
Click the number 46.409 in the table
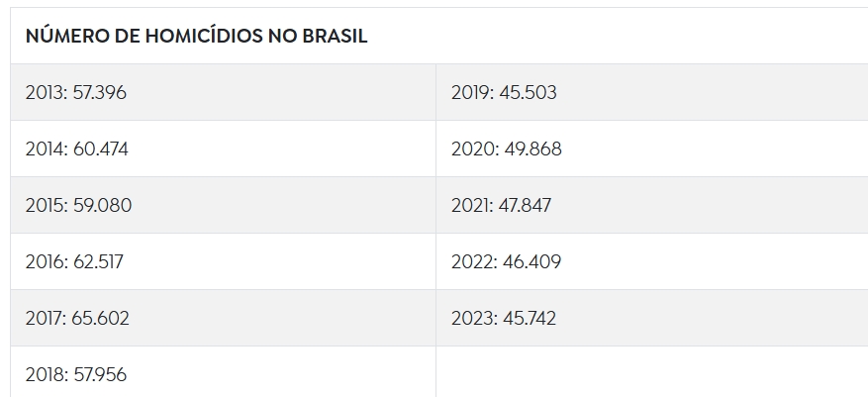[x=531, y=262]
